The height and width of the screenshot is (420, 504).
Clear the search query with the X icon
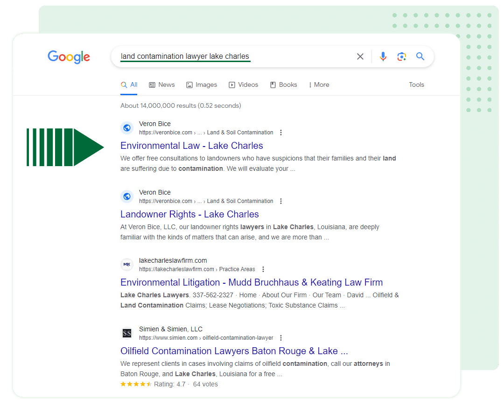pos(360,56)
